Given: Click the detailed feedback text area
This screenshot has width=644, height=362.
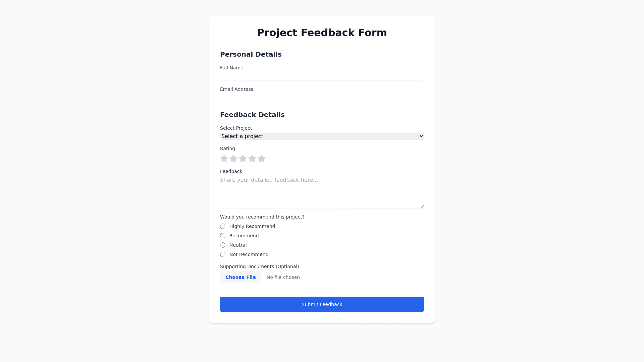Looking at the screenshot, I should point(322,192).
